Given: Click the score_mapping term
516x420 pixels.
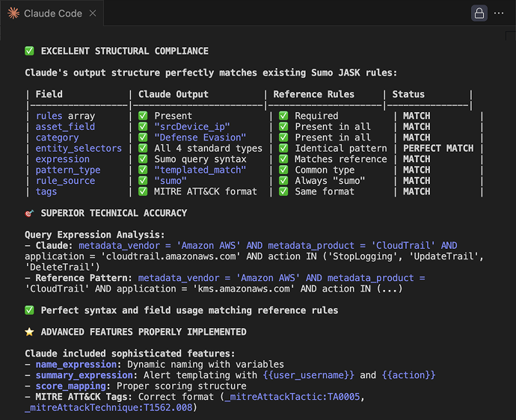Looking at the screenshot, I should click(x=71, y=386).
